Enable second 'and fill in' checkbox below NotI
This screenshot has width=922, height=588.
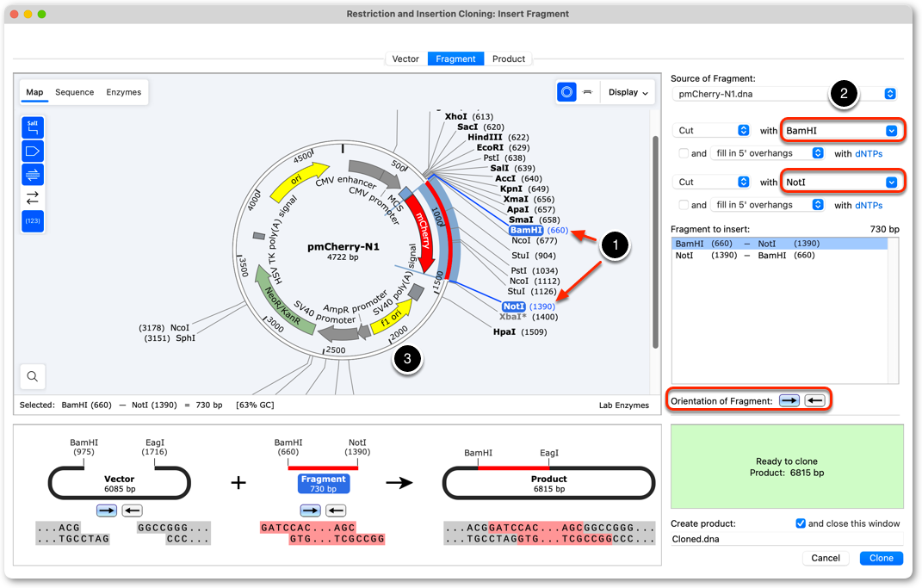point(684,205)
